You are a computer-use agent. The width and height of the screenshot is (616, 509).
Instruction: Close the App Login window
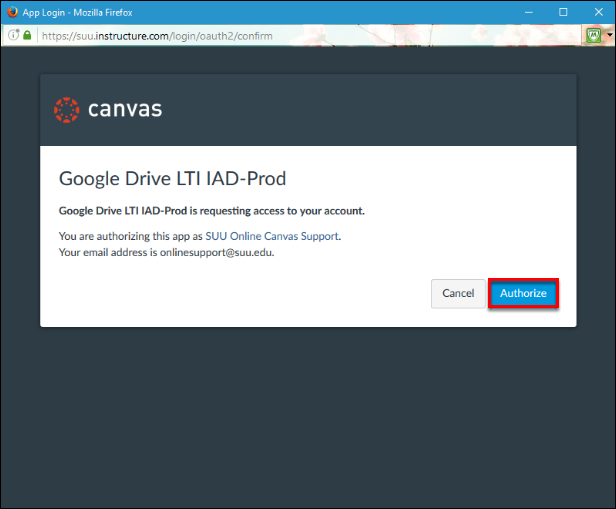click(599, 12)
